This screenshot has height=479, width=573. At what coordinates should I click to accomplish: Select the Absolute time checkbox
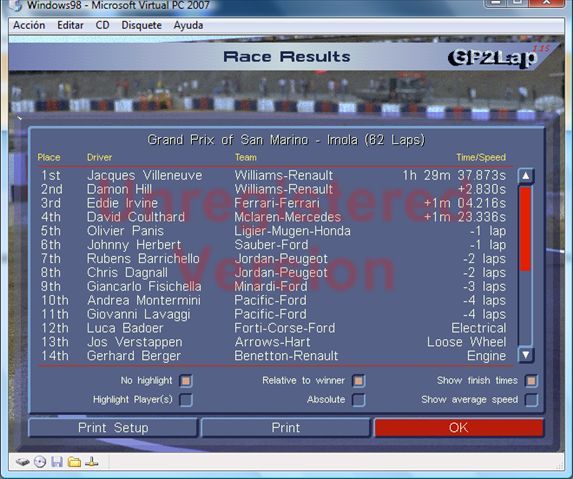pos(358,400)
